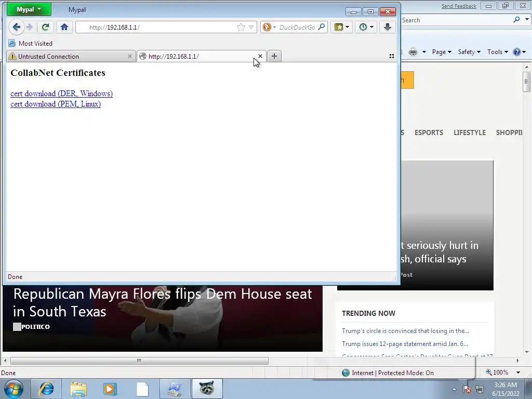Click the IE horizontal scrollbar thumb
This screenshot has width=532, height=399.
[139, 361]
